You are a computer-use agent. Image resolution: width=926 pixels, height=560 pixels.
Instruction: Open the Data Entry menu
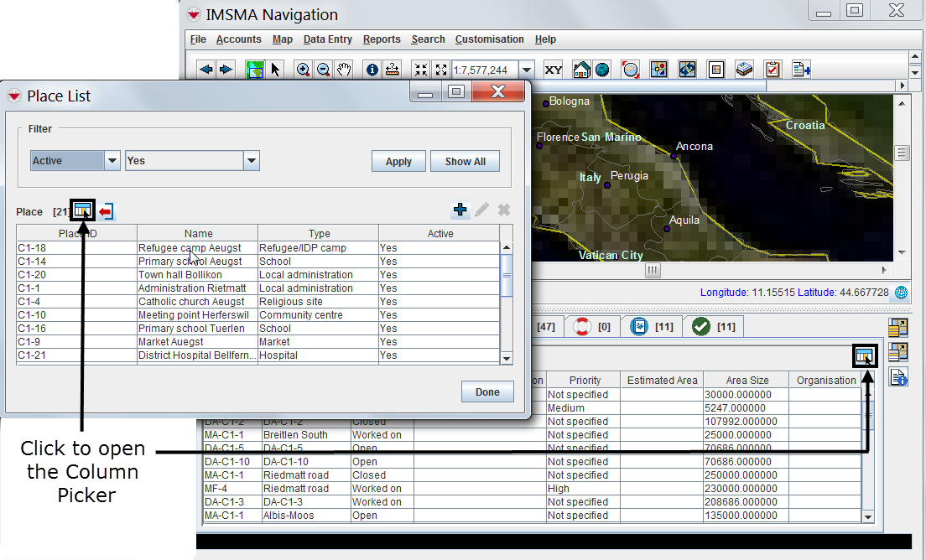point(327,39)
